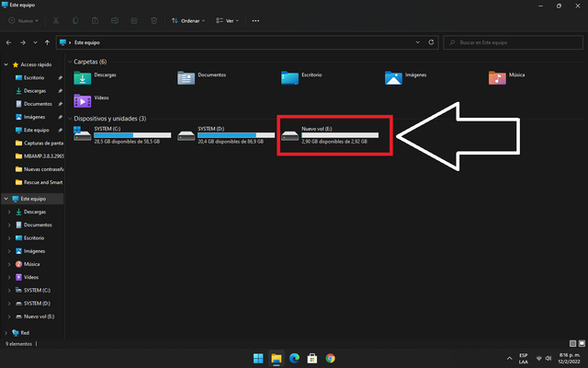Open Windows Start menu on taskbar
Screen dimensions: 588x368
pos(258,358)
